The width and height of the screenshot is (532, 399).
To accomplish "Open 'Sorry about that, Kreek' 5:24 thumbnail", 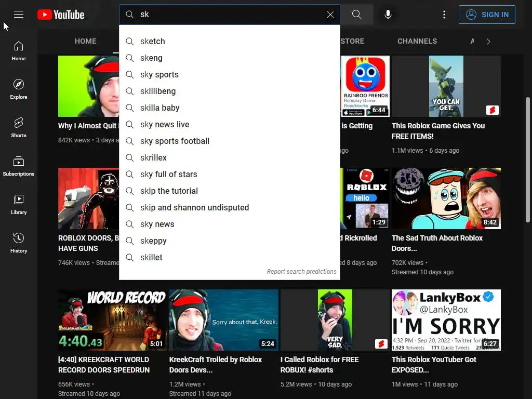I will (224, 320).
